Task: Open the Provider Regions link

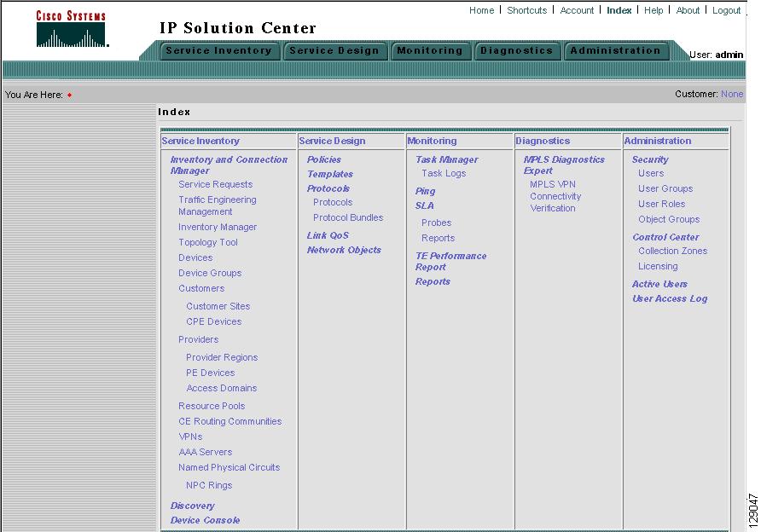Action: pyautogui.click(x=222, y=357)
